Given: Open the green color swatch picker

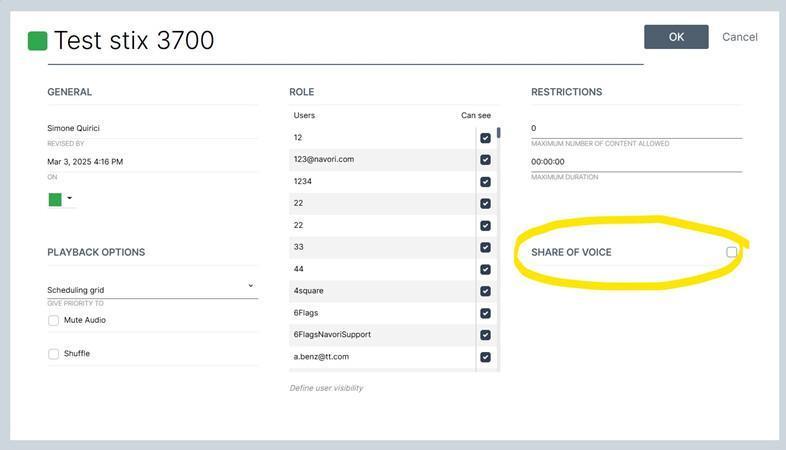Looking at the screenshot, I should [55, 199].
